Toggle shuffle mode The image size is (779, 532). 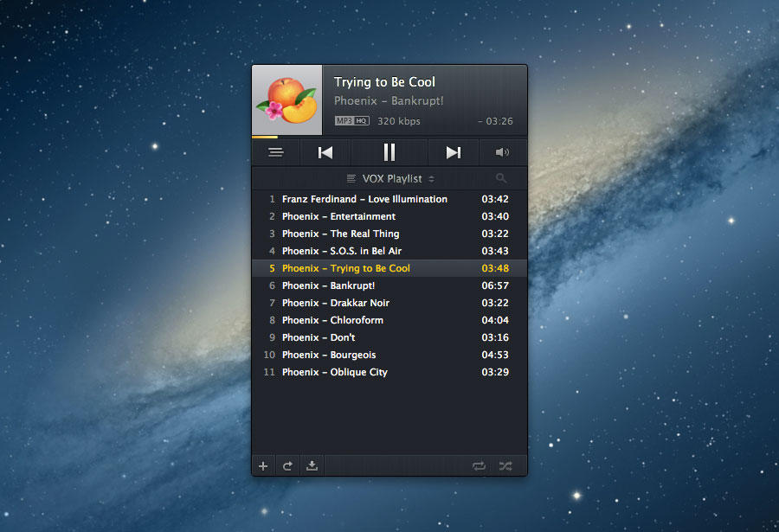(505, 466)
